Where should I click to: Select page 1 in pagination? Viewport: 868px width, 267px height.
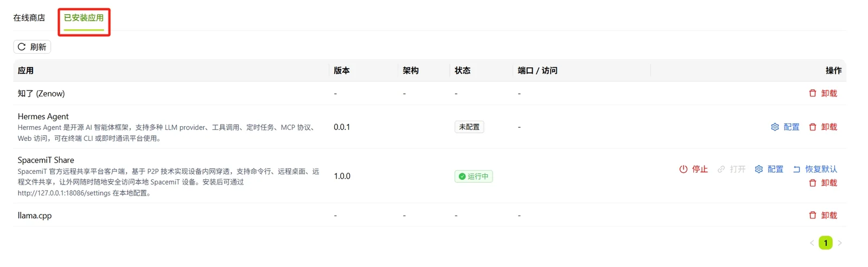coord(826,243)
